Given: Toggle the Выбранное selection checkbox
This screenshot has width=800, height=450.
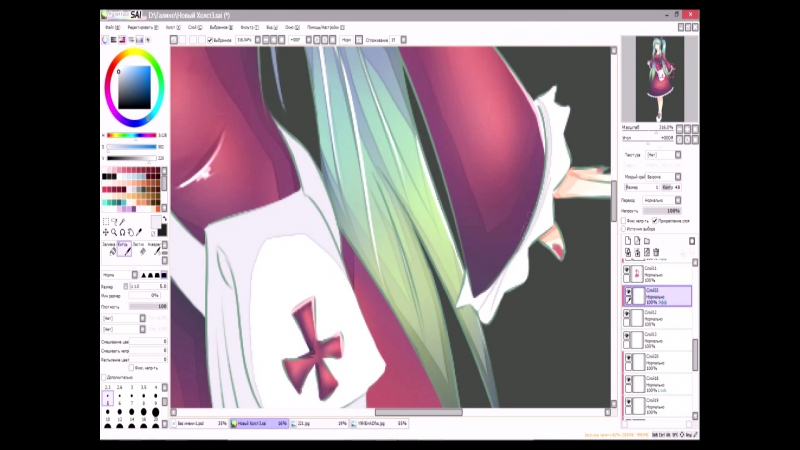Looking at the screenshot, I should pos(210,40).
